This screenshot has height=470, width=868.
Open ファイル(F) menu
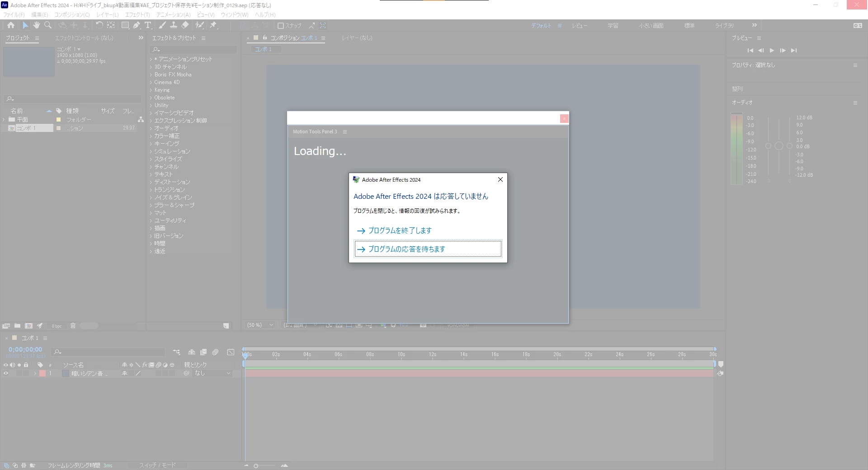[x=14, y=14]
